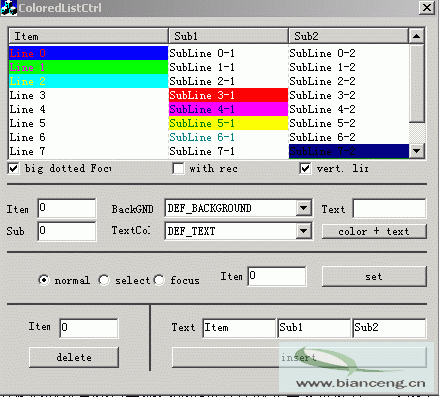Image resolution: width=439 pixels, height=397 pixels.
Task: Choose the focus radio button
Action: [159, 280]
